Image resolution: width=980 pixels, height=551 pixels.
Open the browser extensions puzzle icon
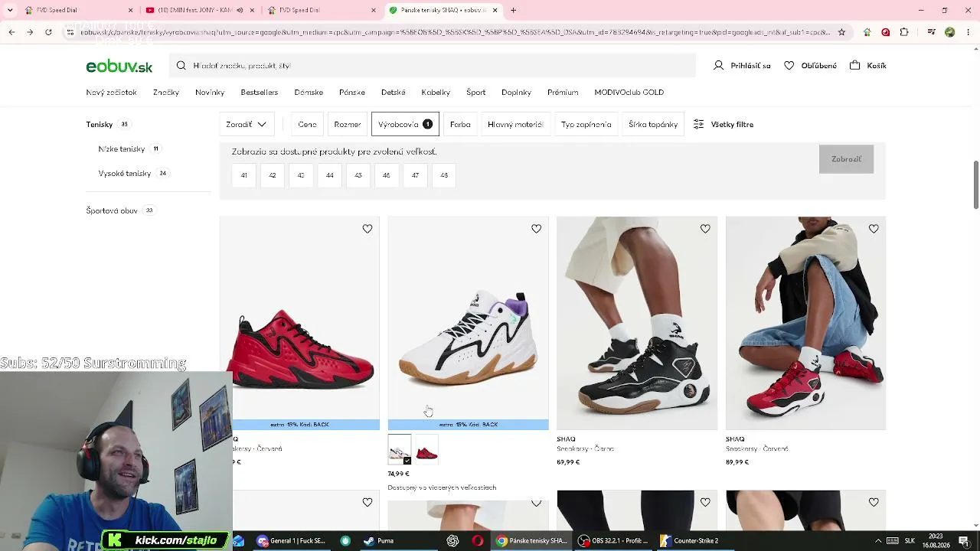click(904, 32)
